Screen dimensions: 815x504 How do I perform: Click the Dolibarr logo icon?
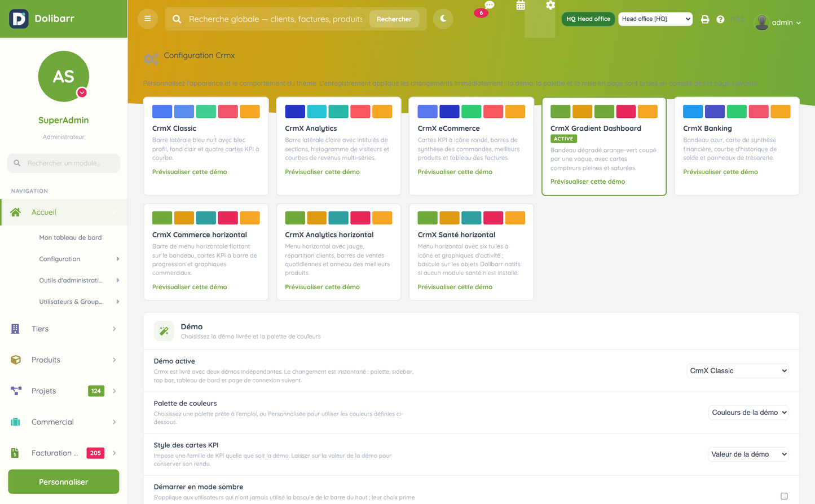click(x=19, y=19)
